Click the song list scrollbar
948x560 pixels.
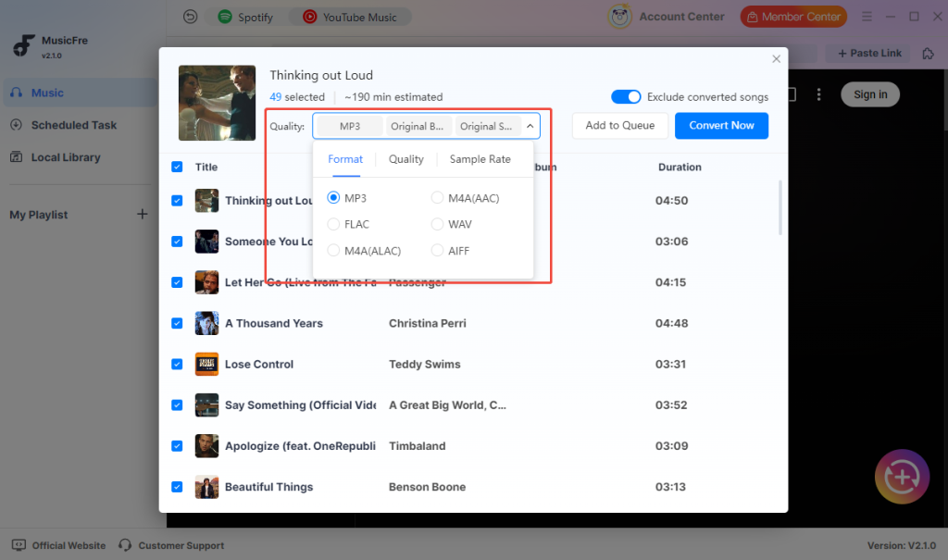click(780, 207)
